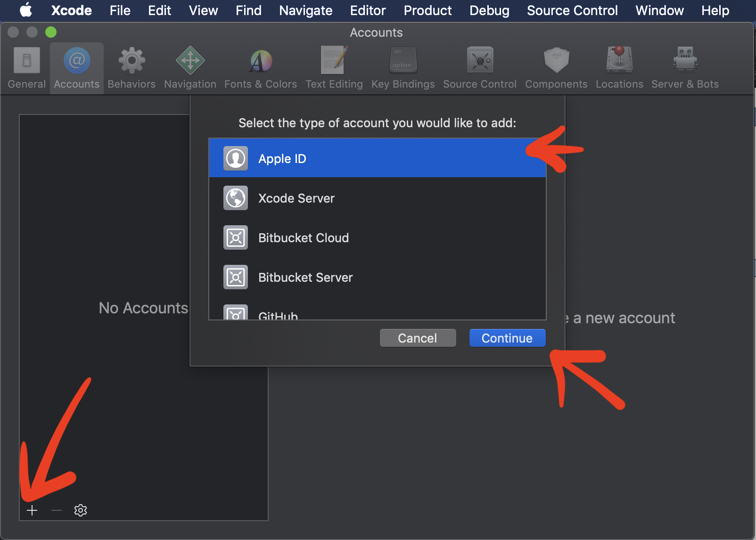Select Bitbucket Cloud account type
This screenshot has height=540, width=756.
click(x=377, y=237)
